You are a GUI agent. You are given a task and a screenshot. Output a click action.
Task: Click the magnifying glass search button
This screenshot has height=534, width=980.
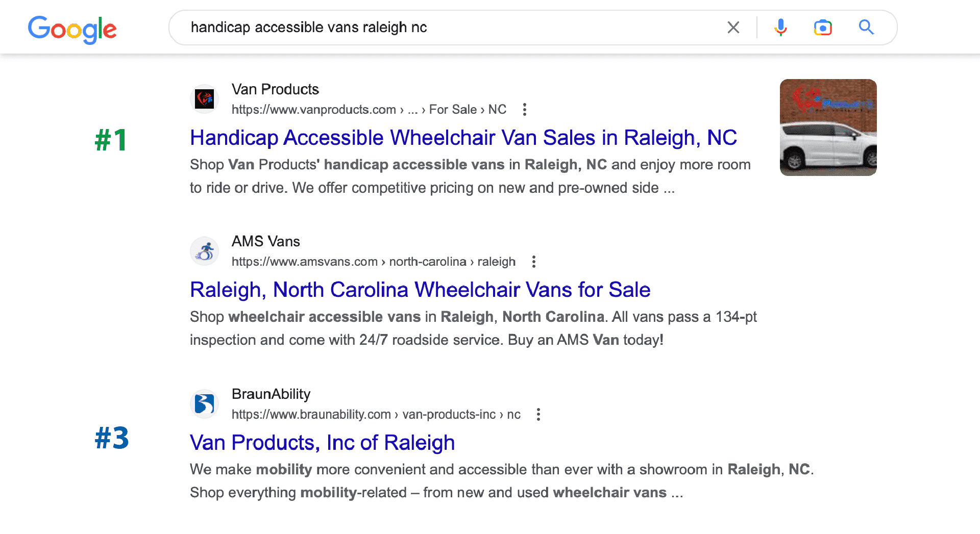(866, 28)
